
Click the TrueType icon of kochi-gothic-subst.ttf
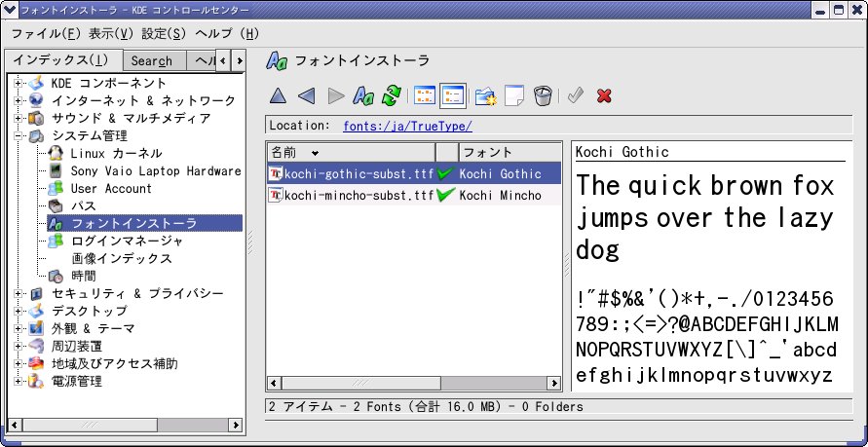click(277, 173)
